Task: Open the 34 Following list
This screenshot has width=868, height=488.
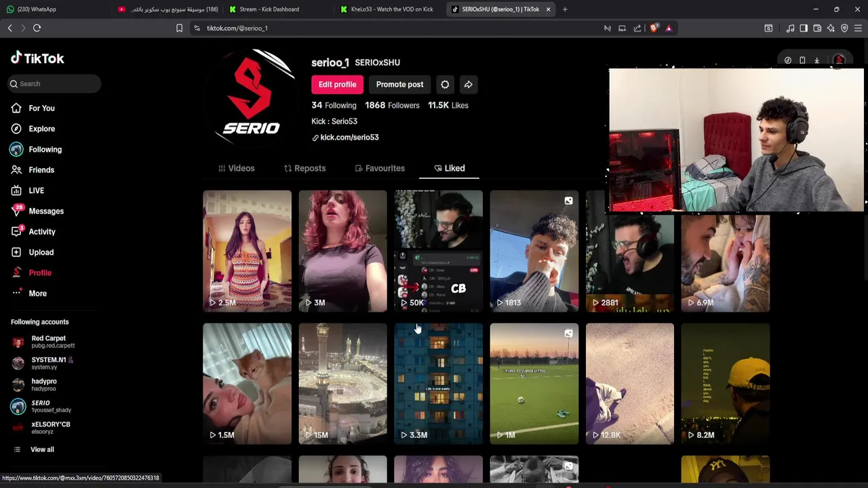Action: tap(334, 105)
